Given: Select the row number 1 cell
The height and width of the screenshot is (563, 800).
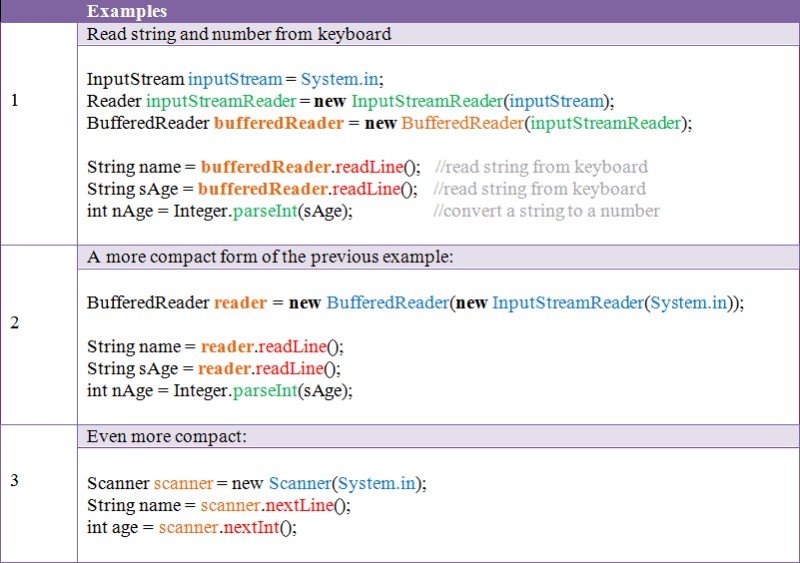Looking at the screenshot, I should coord(14,100).
